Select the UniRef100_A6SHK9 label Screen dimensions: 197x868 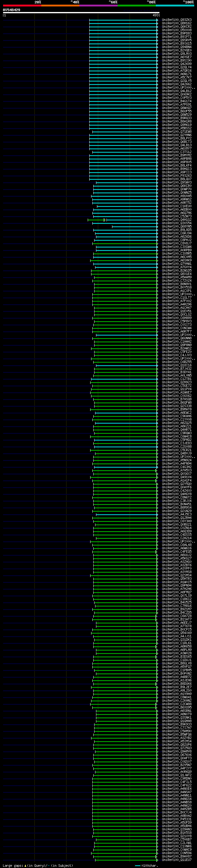(x=177, y=260)
